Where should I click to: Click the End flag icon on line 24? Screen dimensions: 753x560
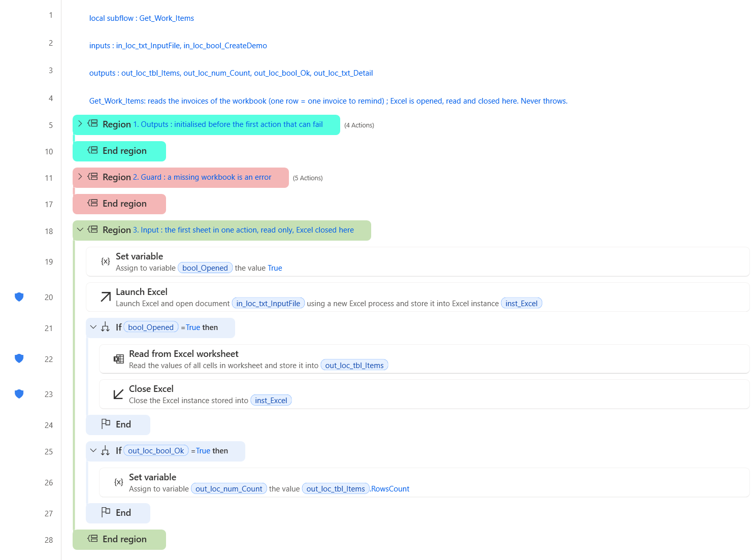(106, 424)
